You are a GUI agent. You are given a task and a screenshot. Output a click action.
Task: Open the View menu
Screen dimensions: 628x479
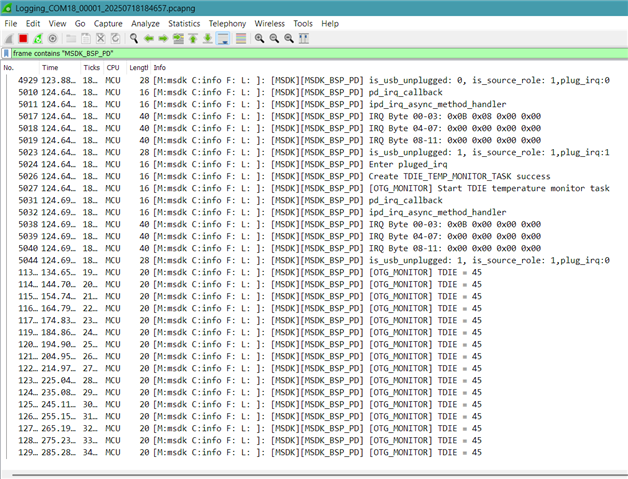click(x=57, y=24)
